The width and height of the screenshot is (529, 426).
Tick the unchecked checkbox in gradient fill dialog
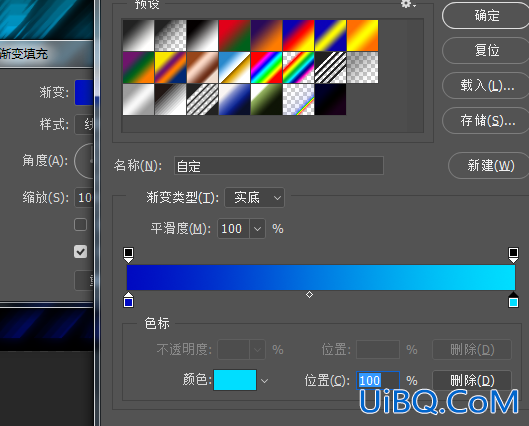point(80,225)
